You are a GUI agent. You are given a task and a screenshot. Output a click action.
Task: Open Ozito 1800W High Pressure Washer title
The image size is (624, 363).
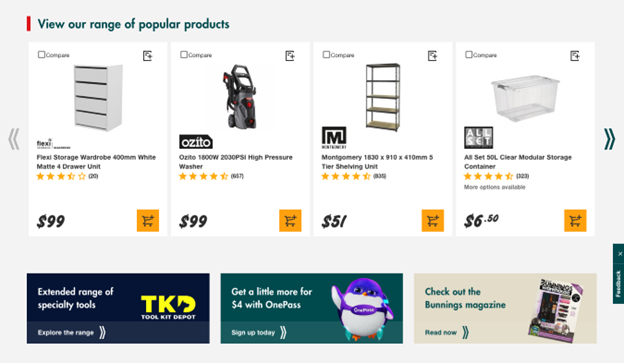[x=236, y=162]
